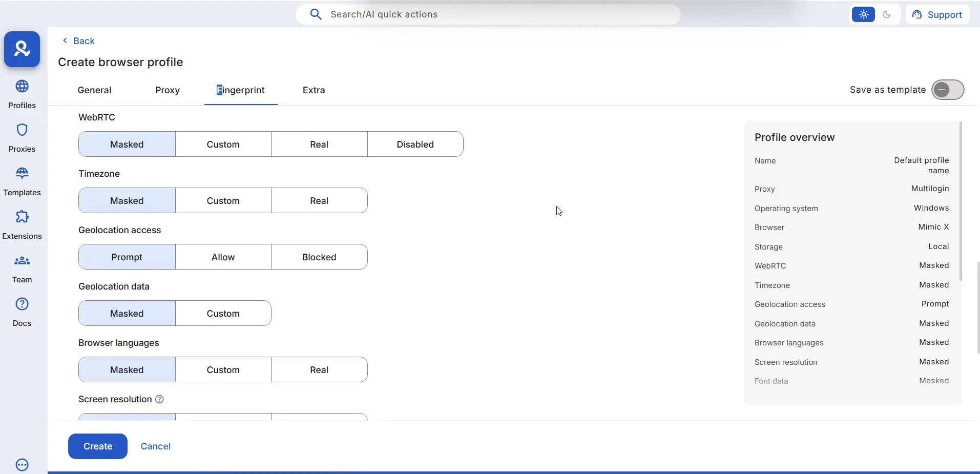
Task: Open the Proxies shield icon
Action: pos(22,130)
